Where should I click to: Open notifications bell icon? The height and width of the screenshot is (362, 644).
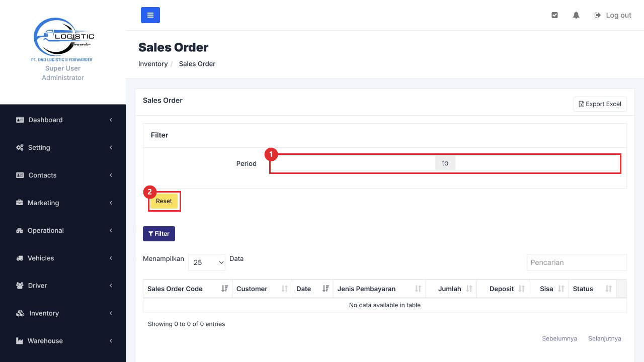click(x=576, y=15)
